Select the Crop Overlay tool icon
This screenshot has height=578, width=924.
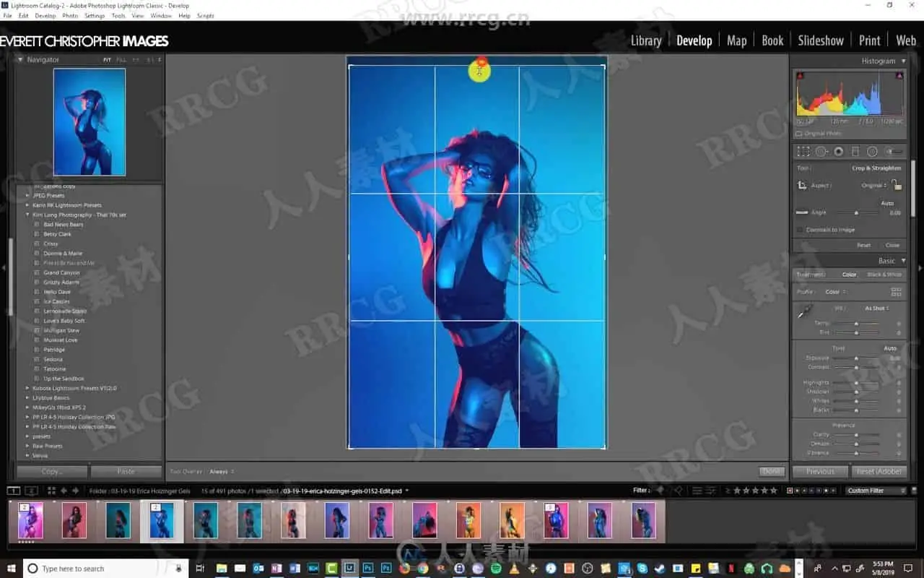(x=803, y=152)
